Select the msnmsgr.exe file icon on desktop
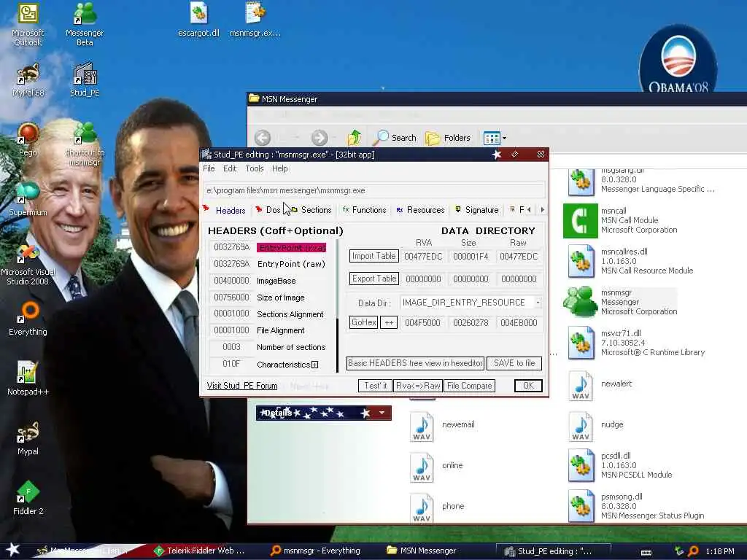 pyautogui.click(x=255, y=20)
